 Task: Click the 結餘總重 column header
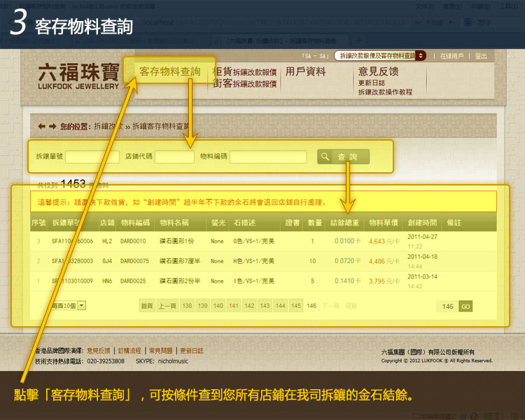pos(344,223)
